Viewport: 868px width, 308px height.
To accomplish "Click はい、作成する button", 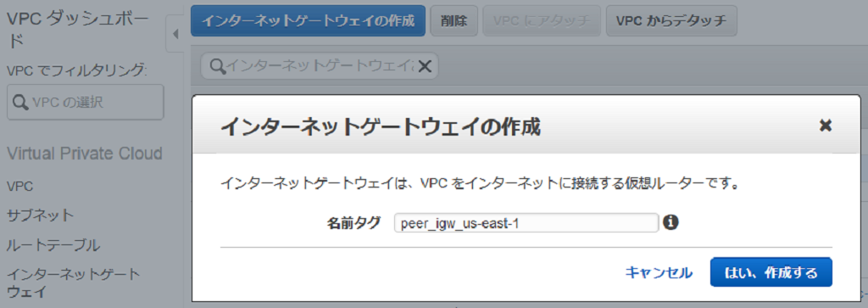I will point(771,272).
